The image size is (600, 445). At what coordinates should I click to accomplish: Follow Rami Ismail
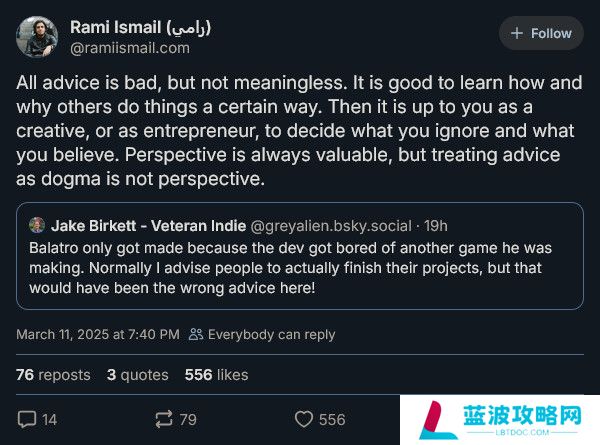[x=540, y=33]
